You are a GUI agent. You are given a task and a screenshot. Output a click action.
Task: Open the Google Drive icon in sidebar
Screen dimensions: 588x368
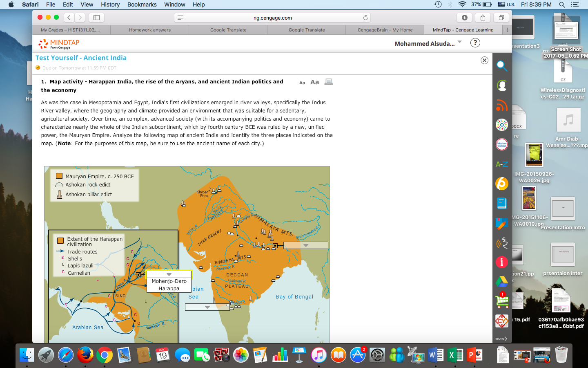coord(502,281)
